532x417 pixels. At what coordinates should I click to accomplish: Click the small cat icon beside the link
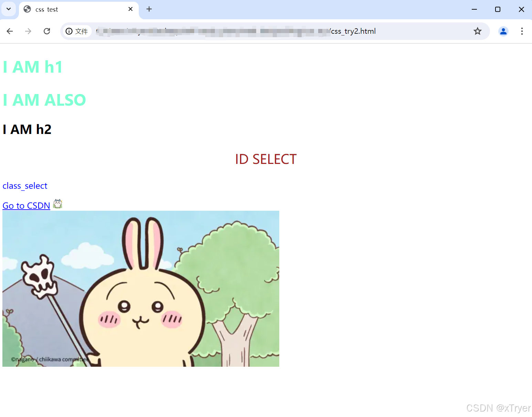tap(58, 204)
